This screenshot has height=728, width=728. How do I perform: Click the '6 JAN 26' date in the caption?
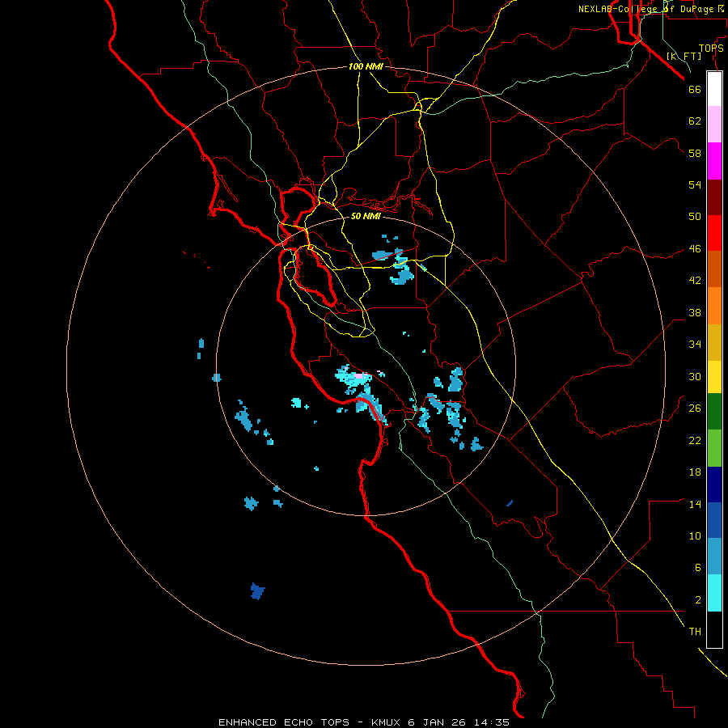(x=437, y=722)
